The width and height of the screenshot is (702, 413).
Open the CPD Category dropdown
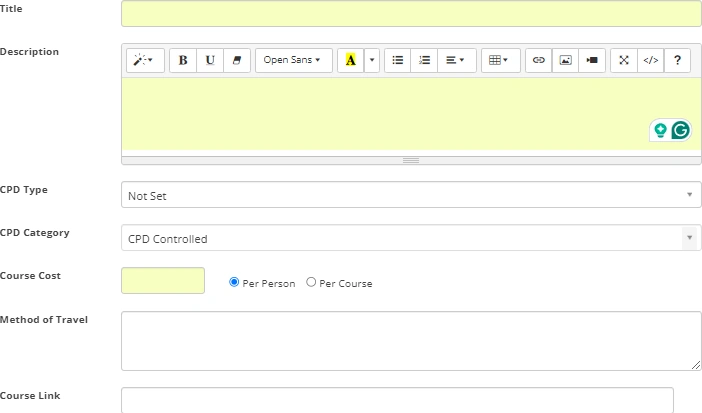tap(410, 238)
